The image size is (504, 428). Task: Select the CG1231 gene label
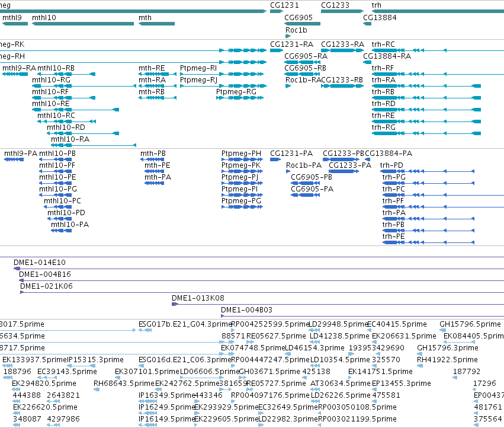284,5
